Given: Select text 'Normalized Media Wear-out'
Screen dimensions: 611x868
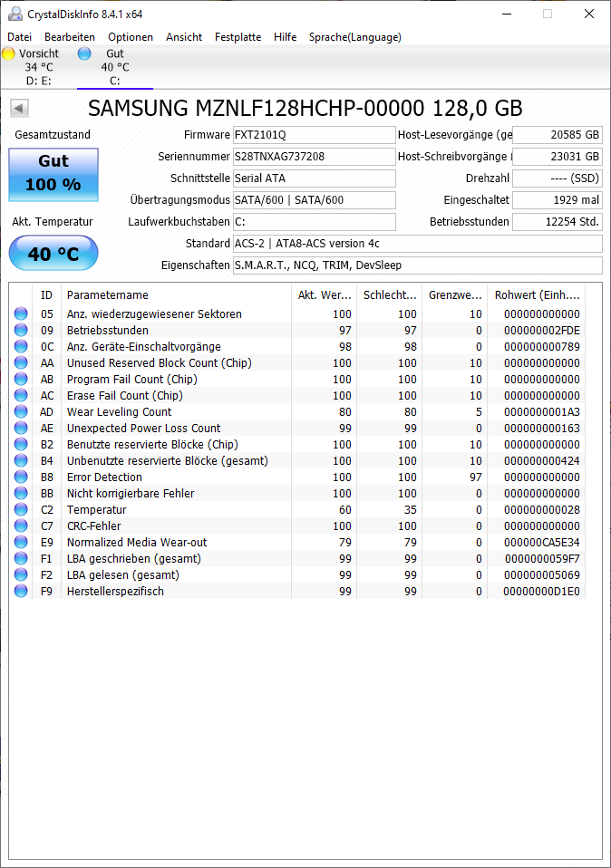Looking at the screenshot, I should 137,543.
